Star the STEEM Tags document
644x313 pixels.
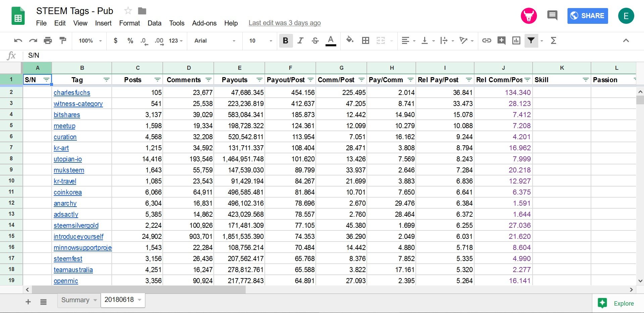pos(128,11)
